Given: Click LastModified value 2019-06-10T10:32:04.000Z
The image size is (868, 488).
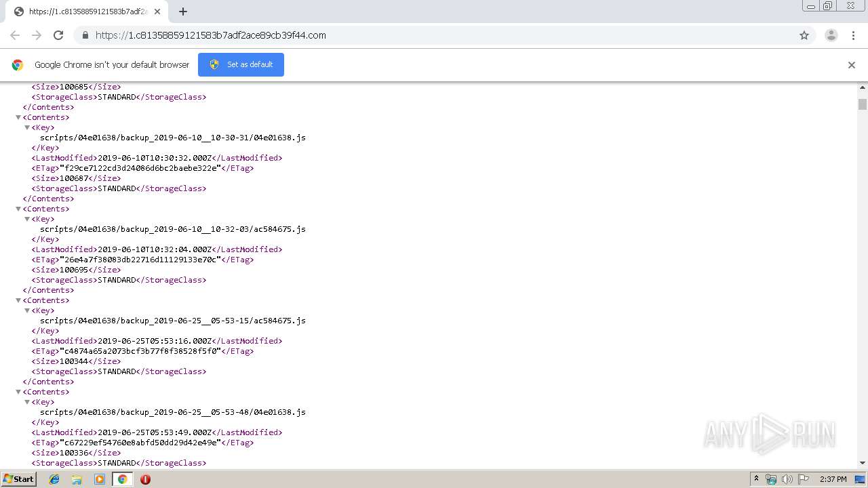Looking at the screenshot, I should coord(155,249).
